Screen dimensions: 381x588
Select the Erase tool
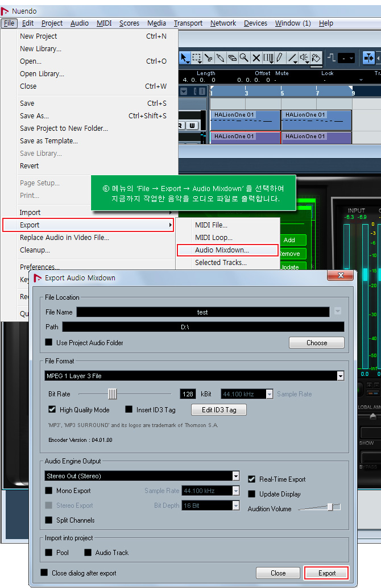[x=233, y=58]
